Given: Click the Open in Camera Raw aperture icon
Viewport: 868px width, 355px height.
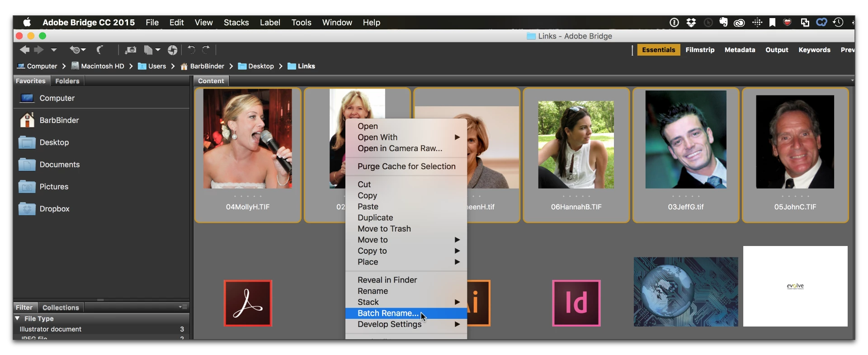Looking at the screenshot, I should coord(172,50).
